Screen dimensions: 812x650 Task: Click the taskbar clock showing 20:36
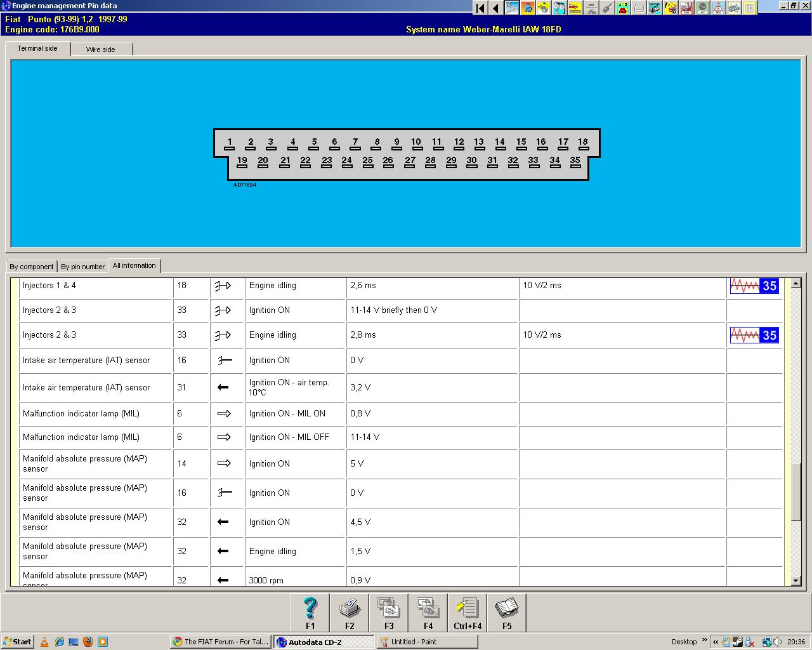click(x=796, y=642)
